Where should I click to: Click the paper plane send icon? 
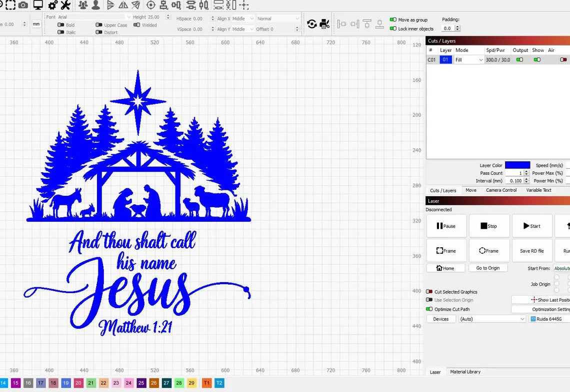pyautogui.click(x=135, y=5)
